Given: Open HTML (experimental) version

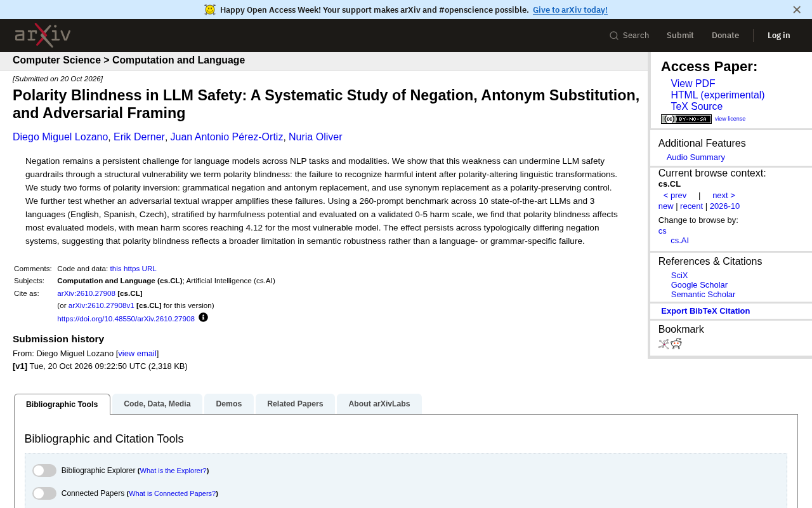Looking at the screenshot, I should tap(717, 95).
